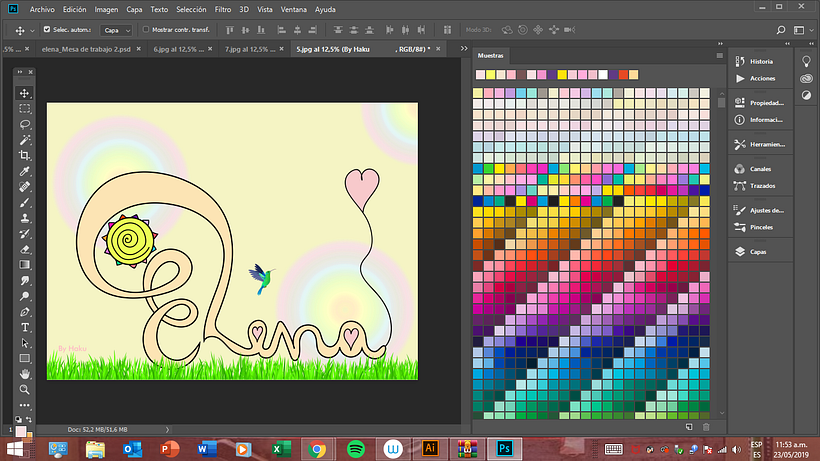The image size is (820, 461).
Task: Select the Lasso tool
Action: [25, 124]
